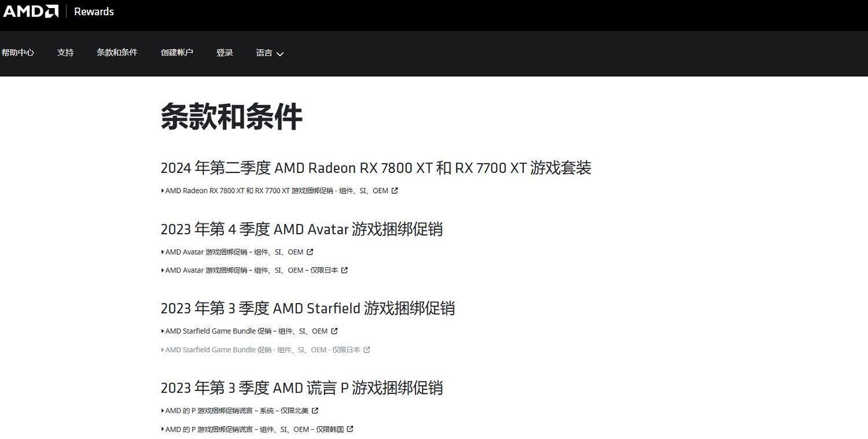Open the RX 7800 XT 促销 external link icon
868x439 pixels.
coord(395,190)
